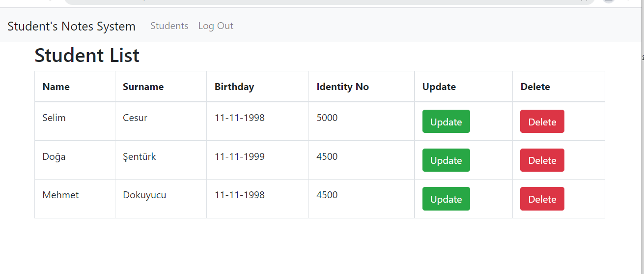Click the Student List heading
The width and height of the screenshot is (644, 274).
pyautogui.click(x=87, y=55)
